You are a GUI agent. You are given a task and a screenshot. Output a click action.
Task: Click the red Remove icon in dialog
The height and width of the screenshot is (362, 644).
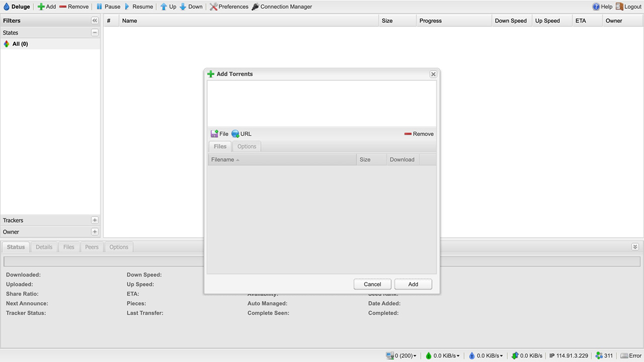408,134
